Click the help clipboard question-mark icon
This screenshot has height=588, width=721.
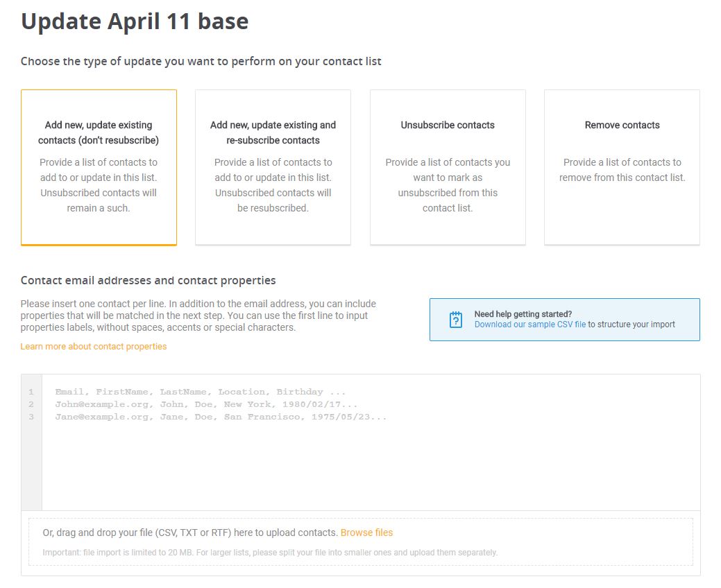point(456,320)
